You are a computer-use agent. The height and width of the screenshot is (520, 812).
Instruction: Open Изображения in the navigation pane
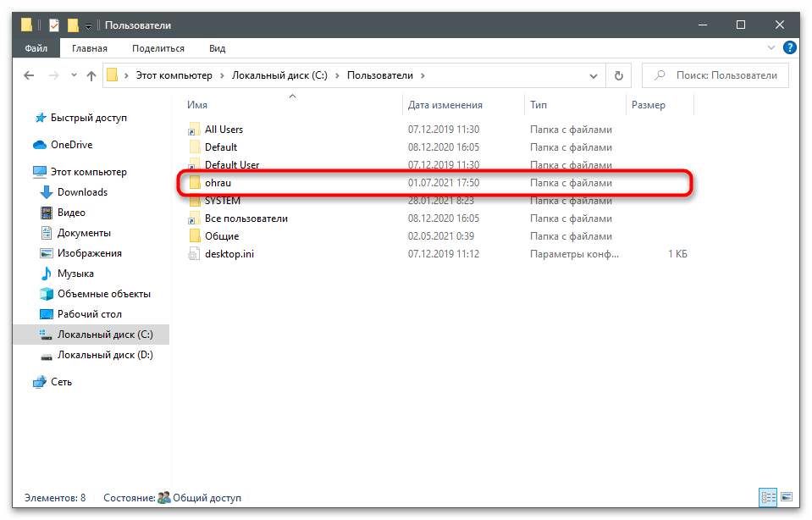pyautogui.click(x=89, y=252)
